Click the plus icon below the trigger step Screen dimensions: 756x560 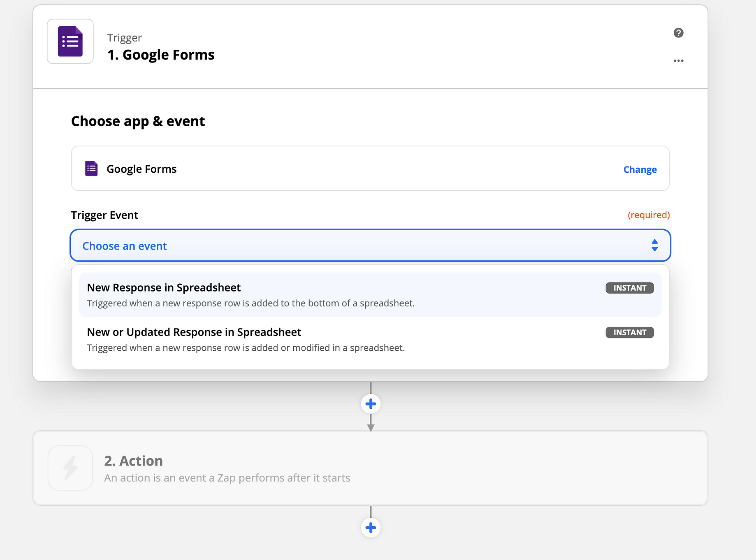tap(371, 404)
